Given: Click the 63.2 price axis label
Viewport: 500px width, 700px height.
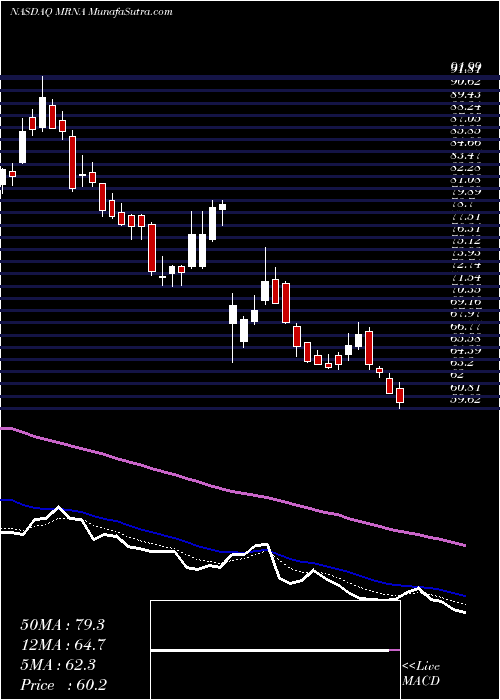Looking at the screenshot, I should coord(462,362).
